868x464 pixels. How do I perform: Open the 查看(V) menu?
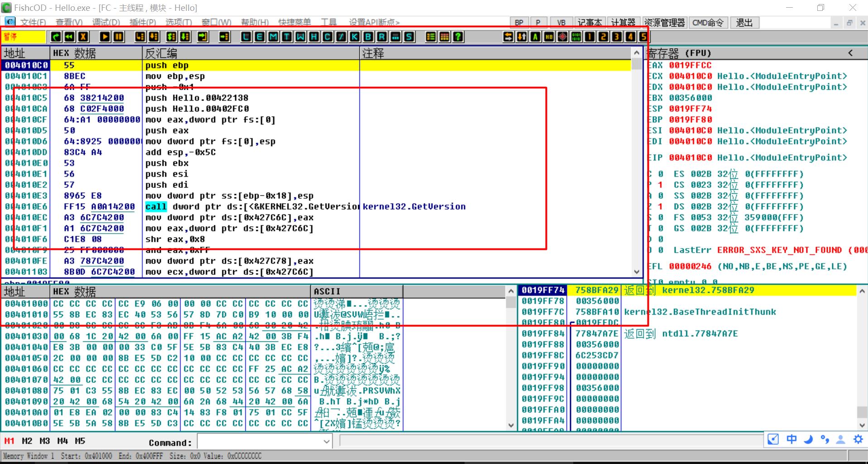tap(69, 23)
